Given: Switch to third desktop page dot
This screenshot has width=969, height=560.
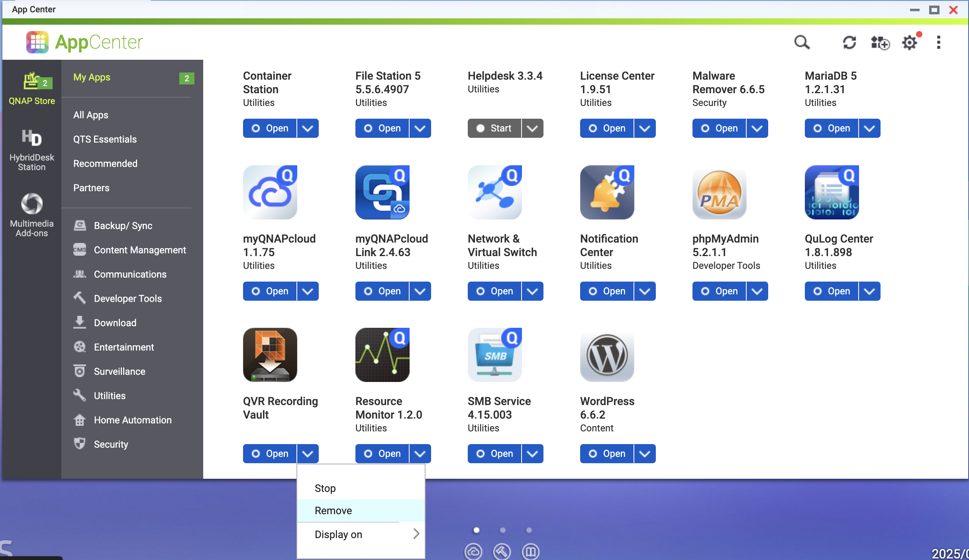Looking at the screenshot, I should tap(529, 530).
